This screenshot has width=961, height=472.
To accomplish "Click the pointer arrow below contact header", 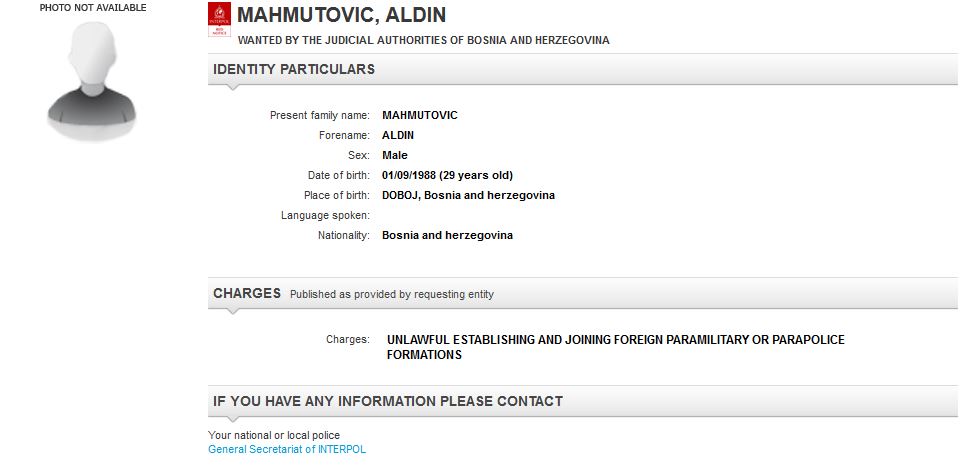I will [233, 420].
